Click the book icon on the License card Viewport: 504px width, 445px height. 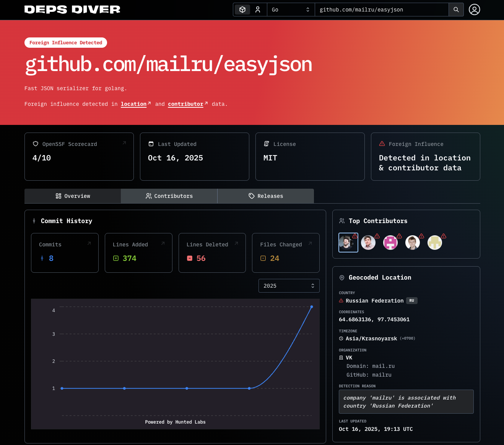267,144
